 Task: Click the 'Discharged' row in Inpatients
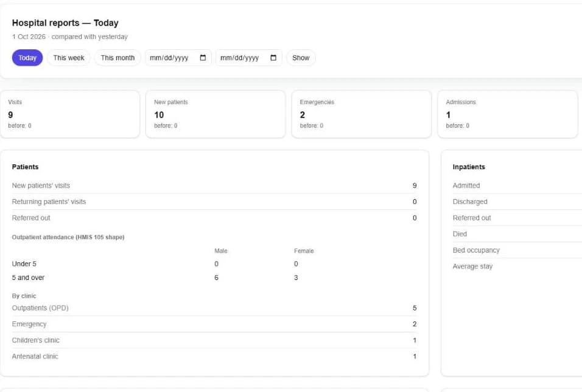[517, 201]
